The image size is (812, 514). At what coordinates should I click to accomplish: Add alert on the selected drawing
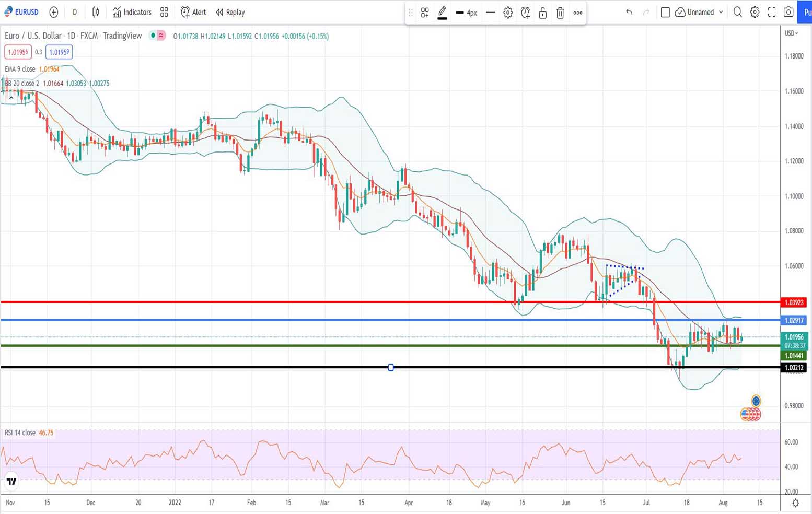pyautogui.click(x=525, y=13)
